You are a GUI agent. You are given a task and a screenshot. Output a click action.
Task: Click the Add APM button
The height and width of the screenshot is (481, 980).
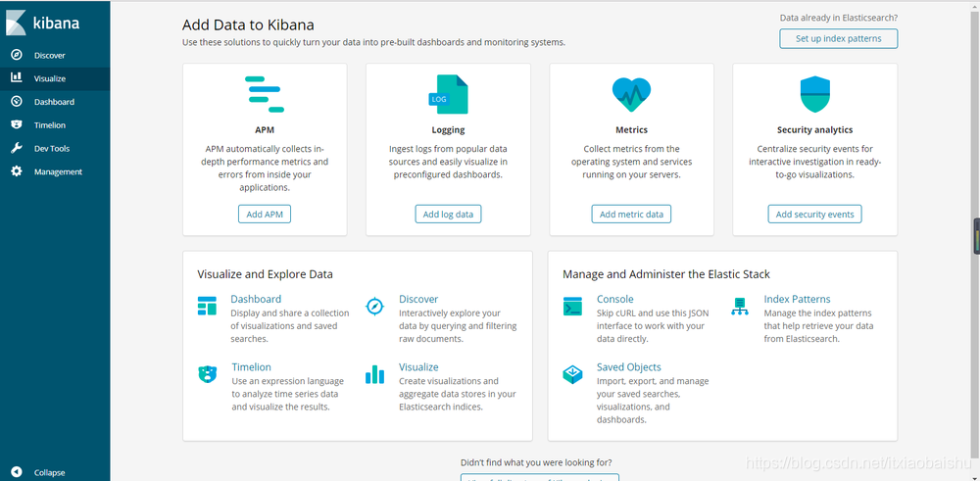(x=265, y=214)
